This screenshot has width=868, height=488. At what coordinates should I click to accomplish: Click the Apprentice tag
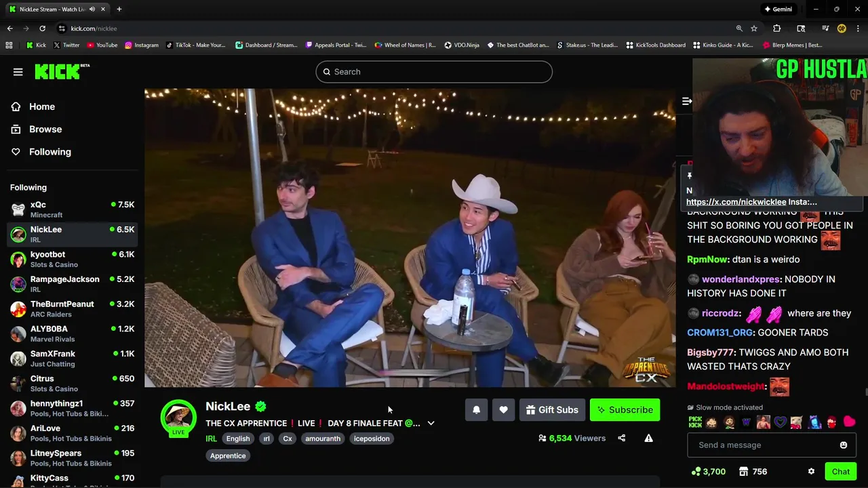tap(228, 455)
